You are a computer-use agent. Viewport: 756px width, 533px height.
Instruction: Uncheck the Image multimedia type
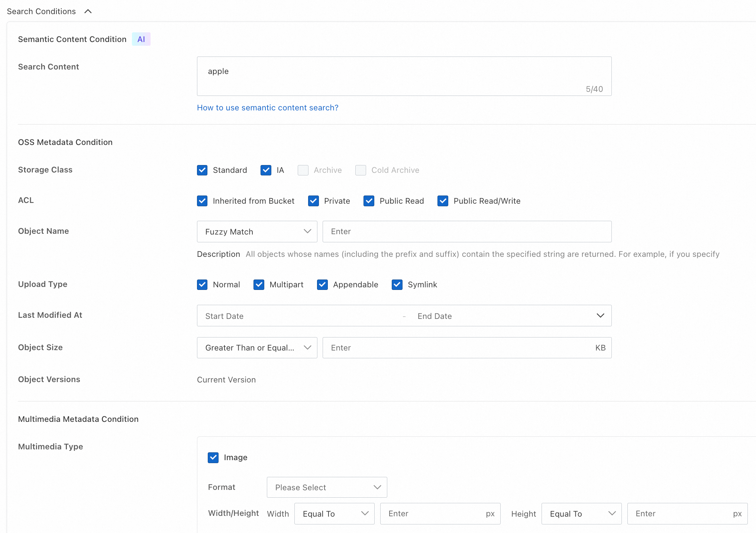tap(213, 458)
